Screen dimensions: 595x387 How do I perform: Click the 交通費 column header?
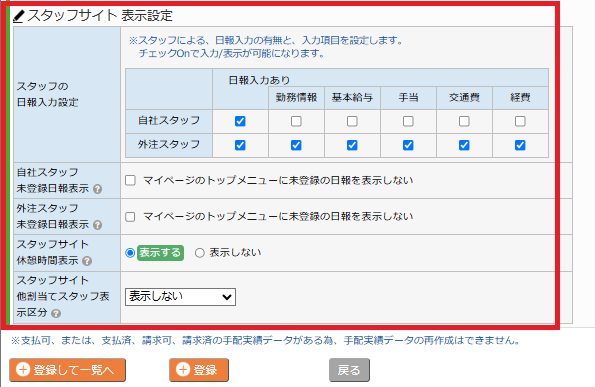point(464,98)
